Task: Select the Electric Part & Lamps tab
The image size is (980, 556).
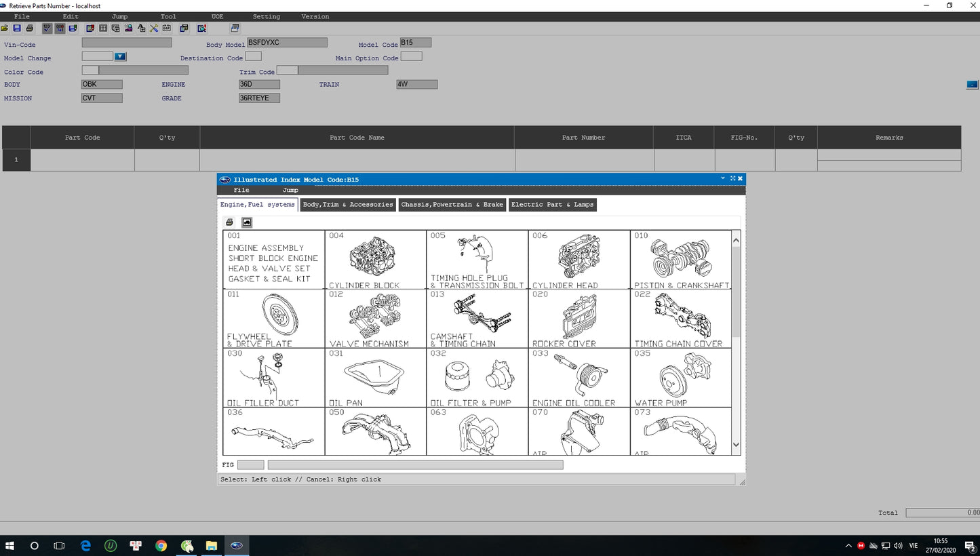Action: click(x=552, y=205)
